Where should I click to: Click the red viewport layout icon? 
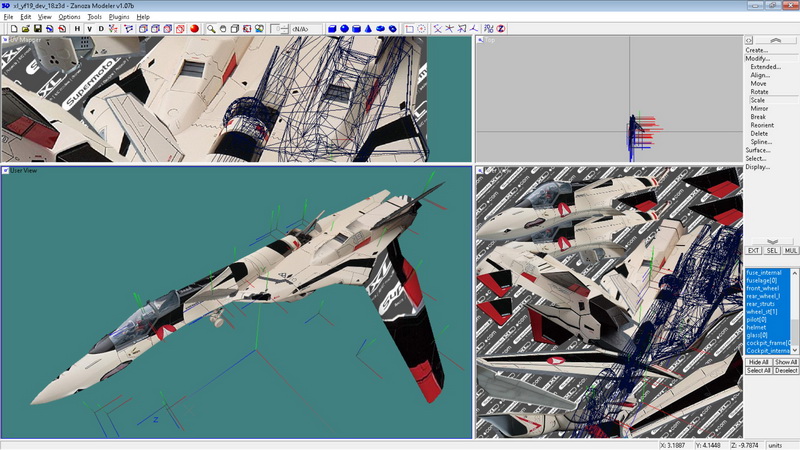[x=247, y=29]
